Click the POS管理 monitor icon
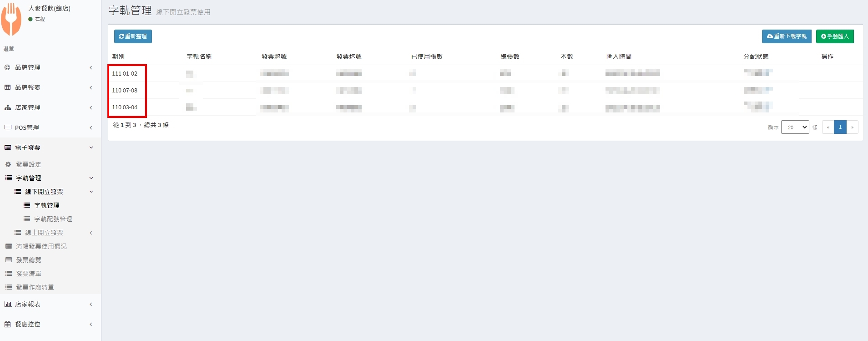868x341 pixels. (x=8, y=127)
